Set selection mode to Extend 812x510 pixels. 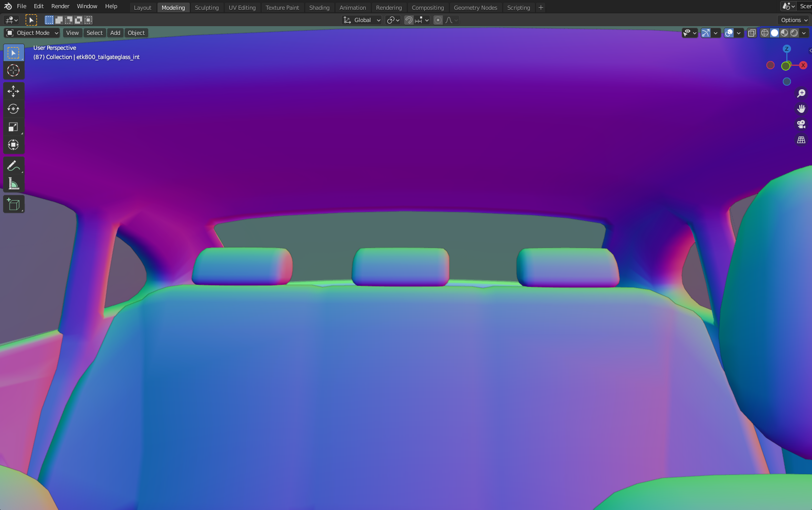(x=59, y=20)
